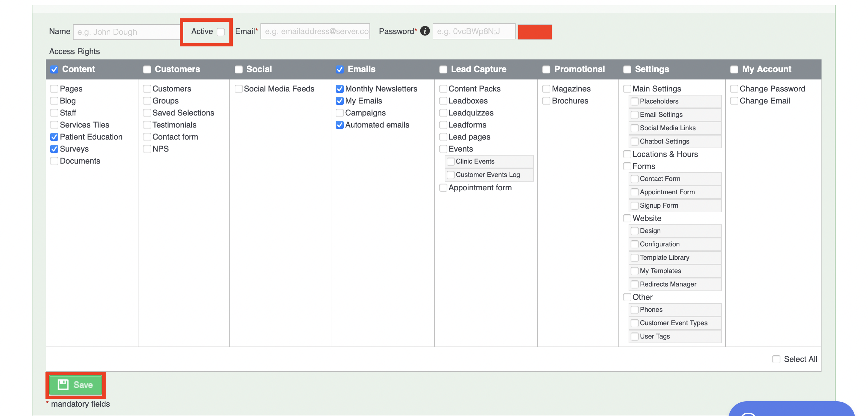Uncheck the Patient Education checkbox

tap(54, 137)
